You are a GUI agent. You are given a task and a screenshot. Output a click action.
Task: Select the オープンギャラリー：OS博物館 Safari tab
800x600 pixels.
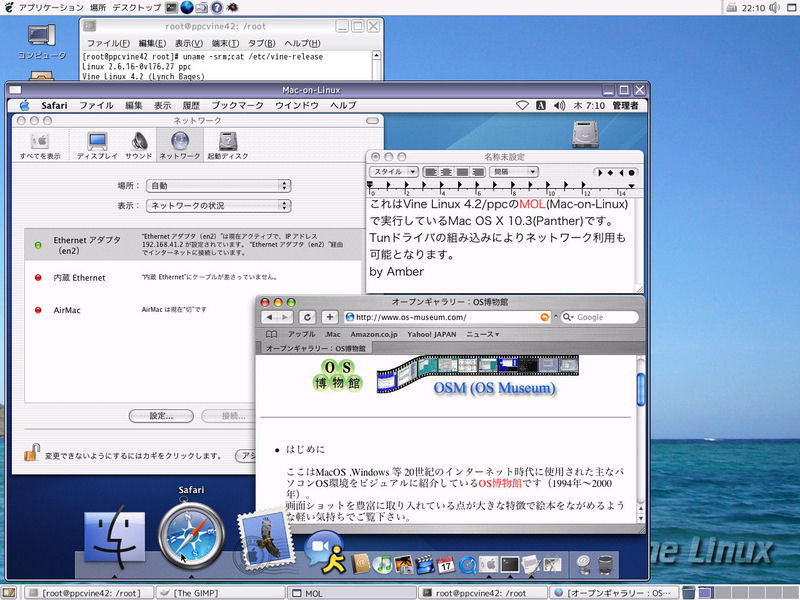tap(315, 348)
